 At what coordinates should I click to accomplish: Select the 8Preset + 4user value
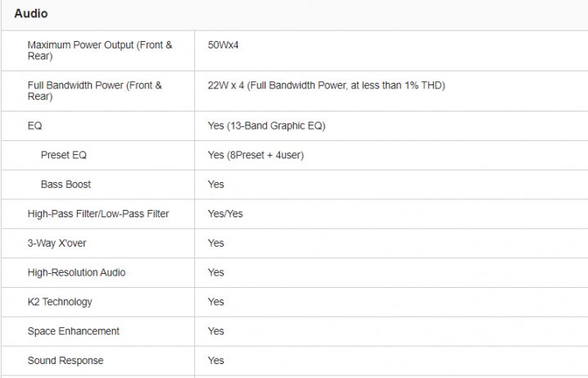(x=256, y=155)
